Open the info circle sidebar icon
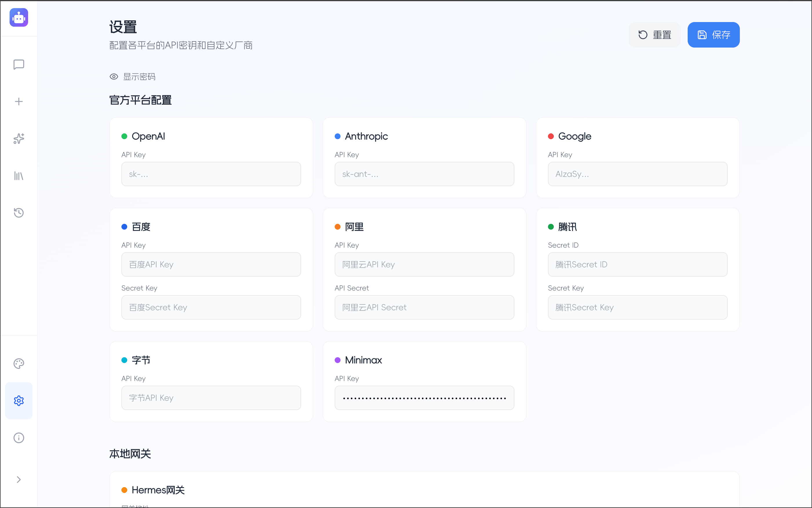812x508 pixels. click(x=19, y=438)
